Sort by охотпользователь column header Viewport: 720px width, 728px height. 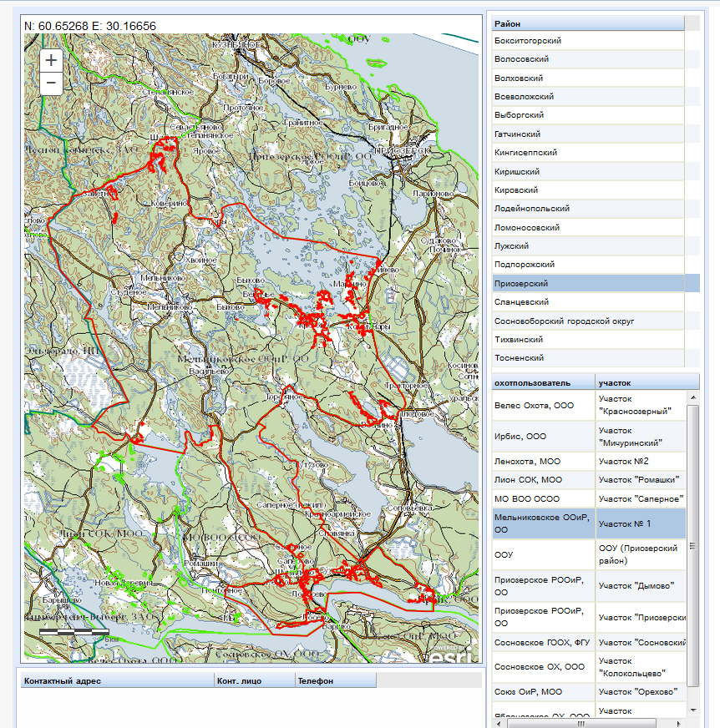(x=544, y=383)
